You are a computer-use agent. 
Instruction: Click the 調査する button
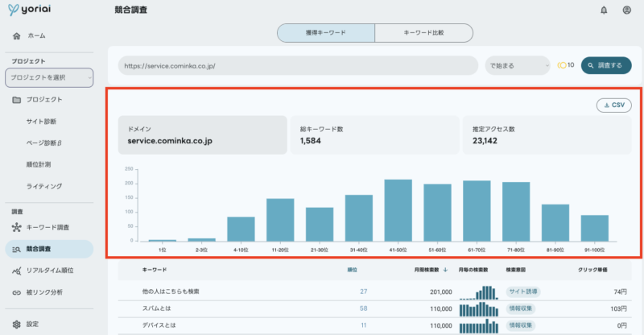tap(606, 65)
